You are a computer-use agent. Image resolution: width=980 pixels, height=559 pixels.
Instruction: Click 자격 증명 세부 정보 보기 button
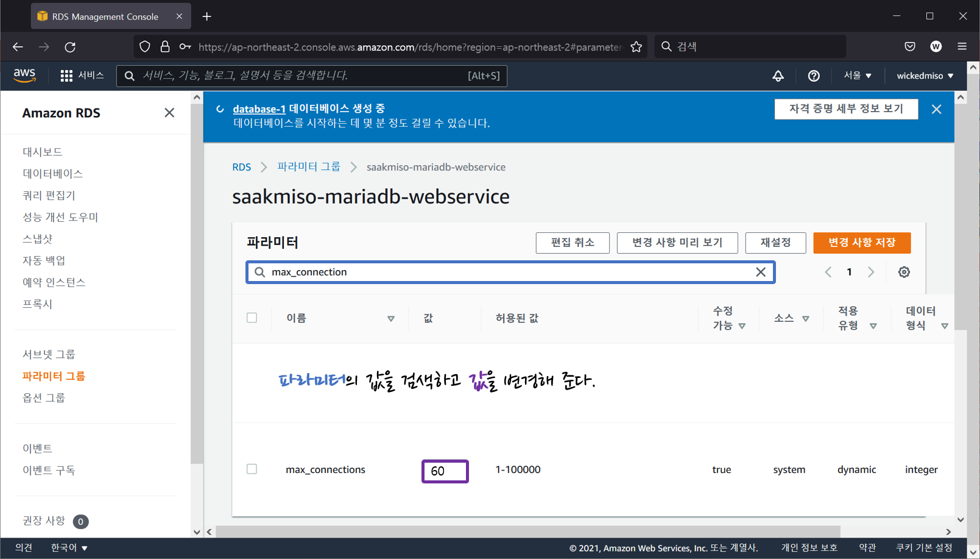point(846,109)
